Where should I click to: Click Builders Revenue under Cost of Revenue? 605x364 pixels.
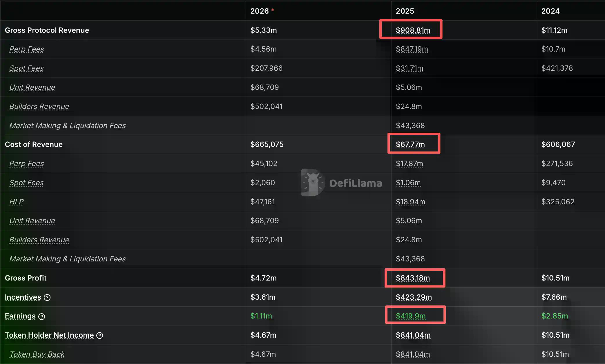point(39,240)
